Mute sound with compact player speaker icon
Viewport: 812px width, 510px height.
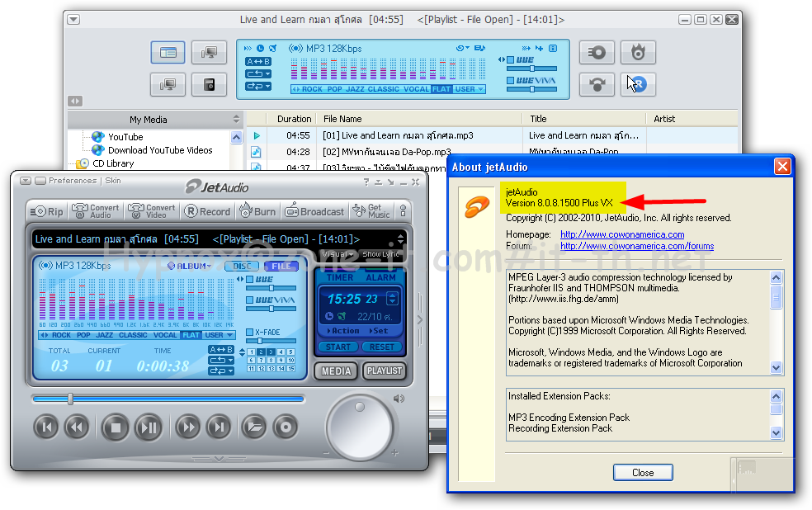(x=399, y=399)
